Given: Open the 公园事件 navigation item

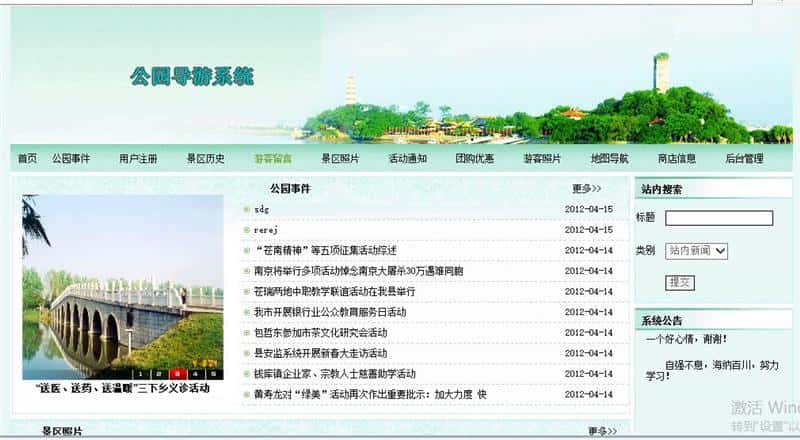Looking at the screenshot, I should pyautogui.click(x=71, y=159).
